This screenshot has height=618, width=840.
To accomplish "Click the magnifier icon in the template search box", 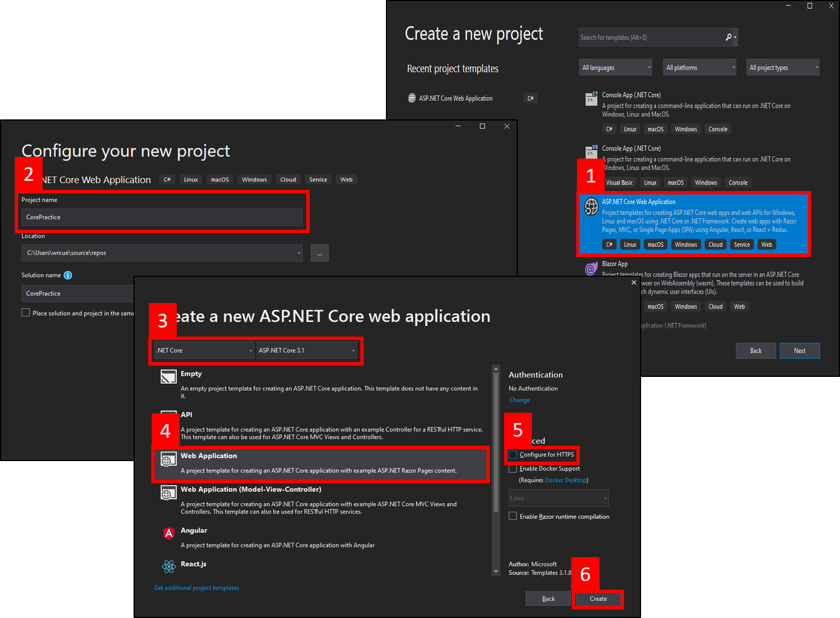I will (729, 37).
